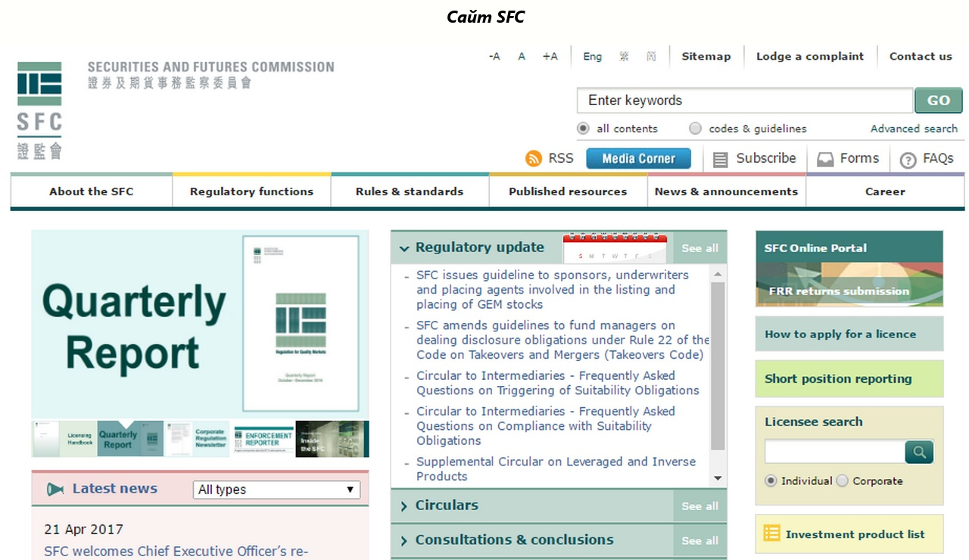Open SFC Online Portal FRR returns submission banner
The width and height of the screenshot is (969, 560).
tap(849, 269)
